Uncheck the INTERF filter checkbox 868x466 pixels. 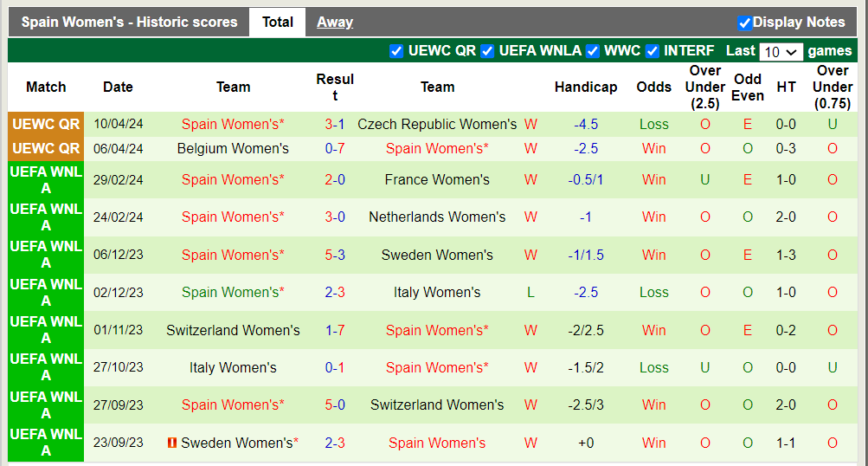653,51
